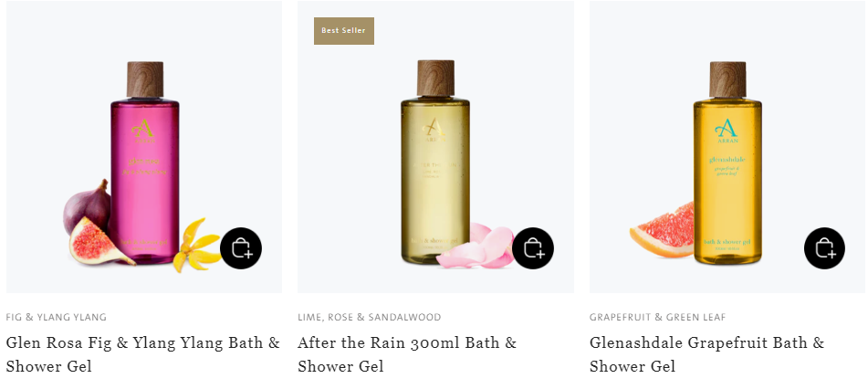Click the yellow ylang ylang flower
This screenshot has width=868, height=389.
[x=196, y=246]
